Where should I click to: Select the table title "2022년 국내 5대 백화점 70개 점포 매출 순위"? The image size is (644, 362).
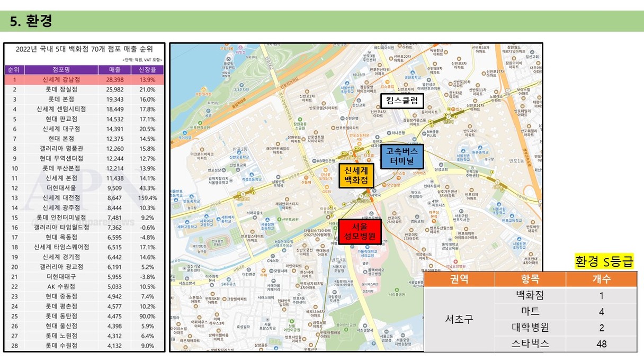[84, 49]
